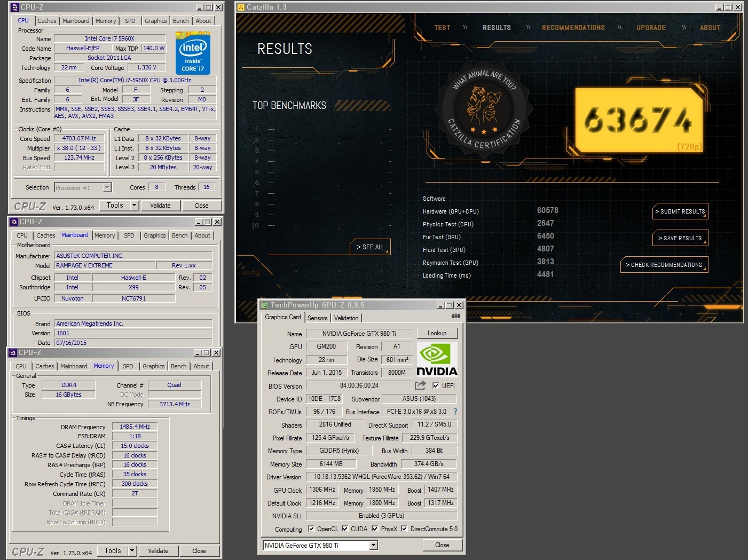The height and width of the screenshot is (560, 748).
Task: Click the Core Voltage value 1.326 V
Action: coord(146,68)
